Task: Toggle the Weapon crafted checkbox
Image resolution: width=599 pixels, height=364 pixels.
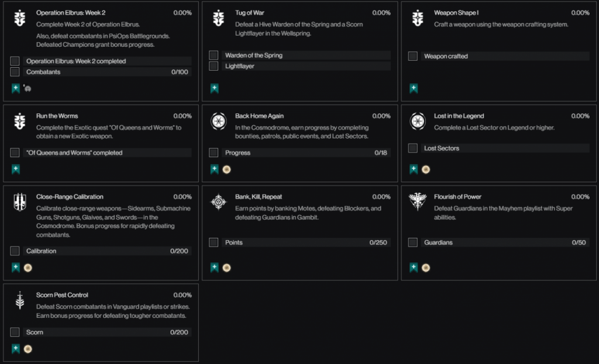Action: click(412, 56)
